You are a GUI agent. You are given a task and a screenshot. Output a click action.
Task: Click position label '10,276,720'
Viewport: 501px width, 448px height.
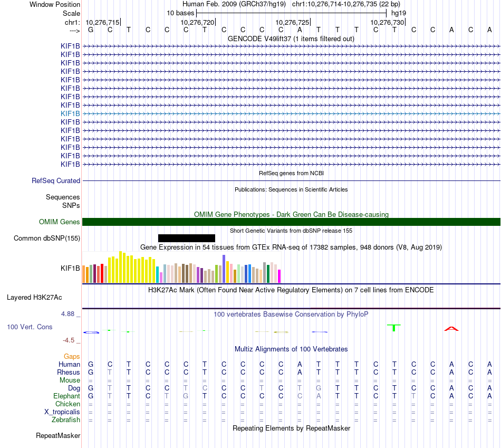pos(197,22)
